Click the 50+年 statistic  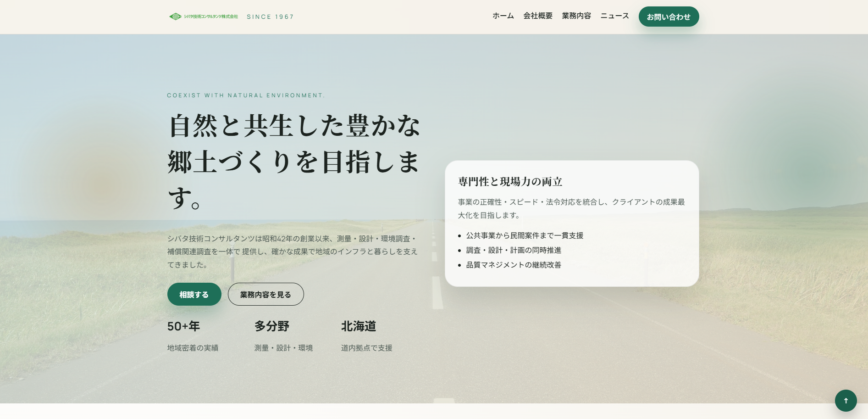(x=183, y=326)
